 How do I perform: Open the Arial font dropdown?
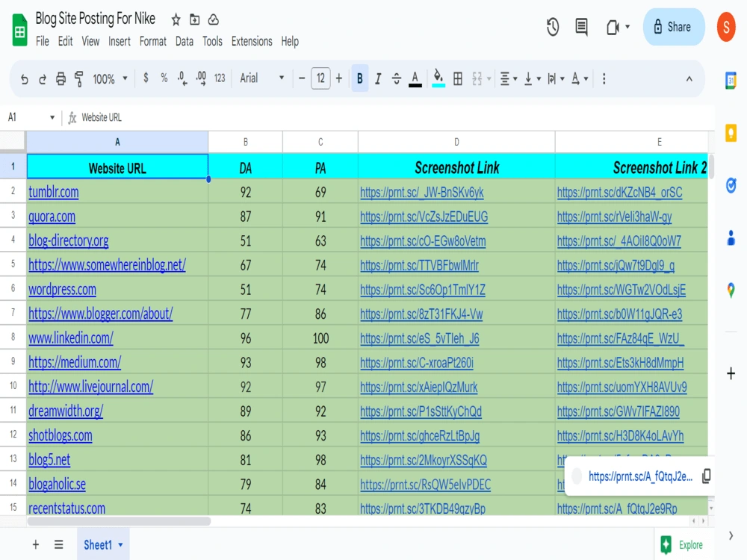[x=262, y=78]
